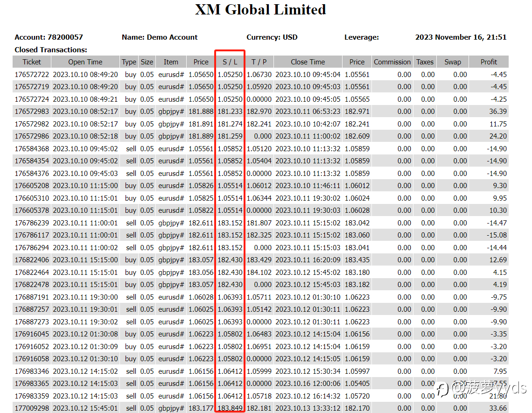Click the S / L column header
Viewport: 532px width, 413px height.
pyautogui.click(x=230, y=62)
